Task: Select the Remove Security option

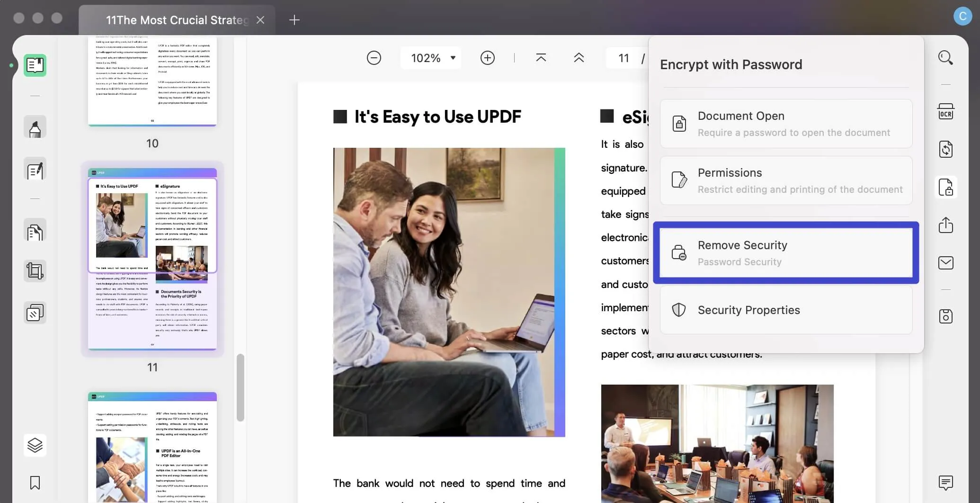Action: tap(786, 252)
